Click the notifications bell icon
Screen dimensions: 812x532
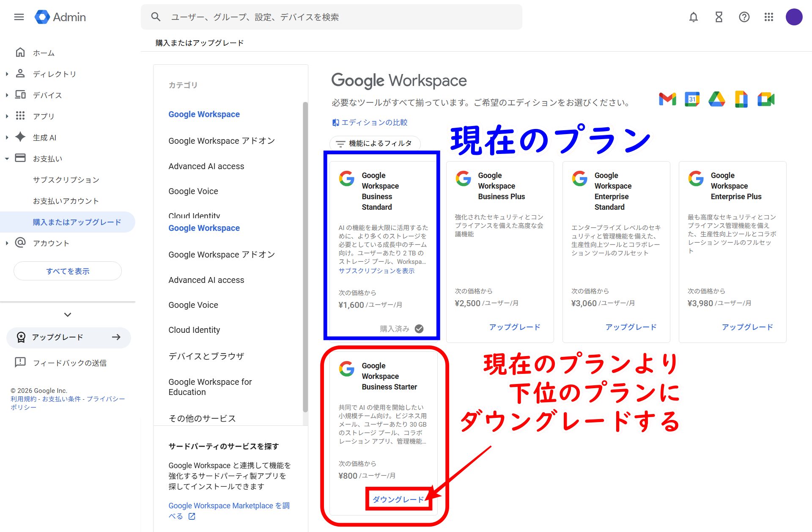(694, 17)
